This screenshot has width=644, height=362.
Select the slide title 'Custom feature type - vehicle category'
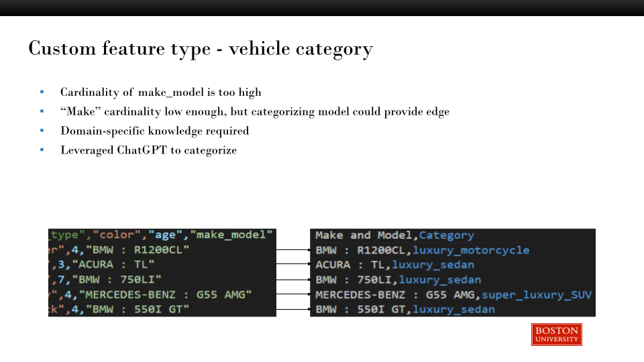pyautogui.click(x=201, y=49)
